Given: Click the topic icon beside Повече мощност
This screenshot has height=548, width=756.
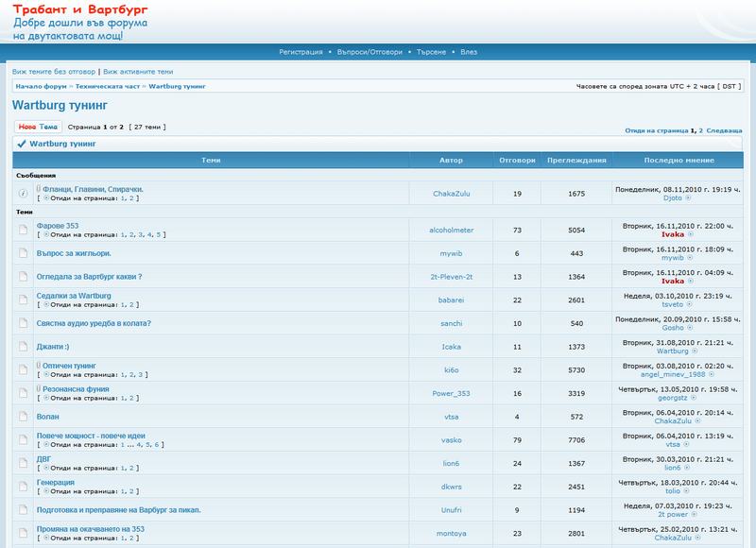Looking at the screenshot, I should tap(23, 439).
